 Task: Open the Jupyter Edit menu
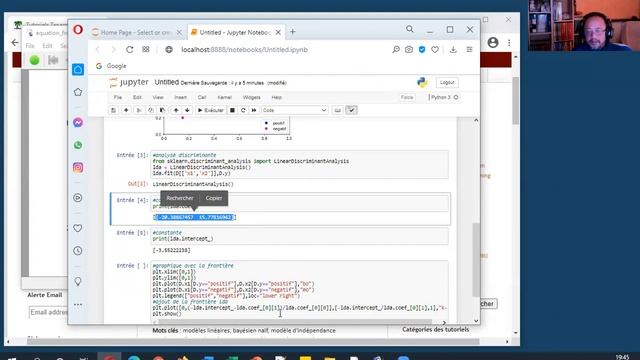pyautogui.click(x=137, y=98)
